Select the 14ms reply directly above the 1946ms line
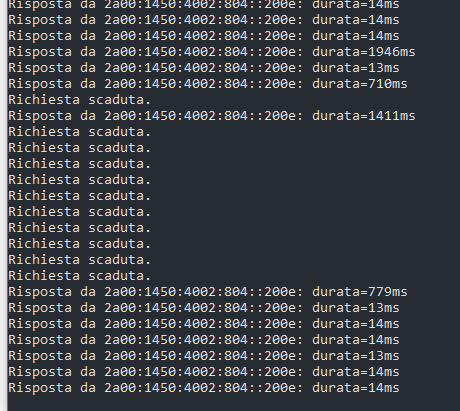460x411 pixels. (204, 36)
